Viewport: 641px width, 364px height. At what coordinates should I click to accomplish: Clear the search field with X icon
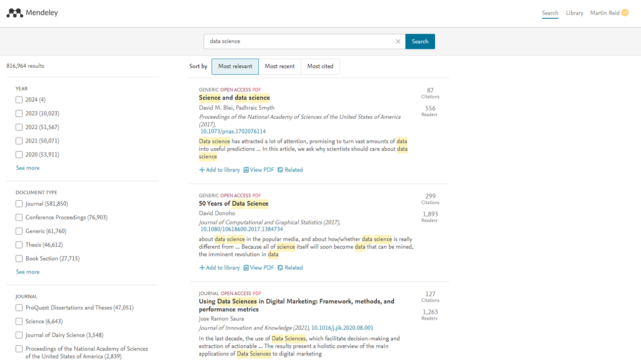(398, 41)
